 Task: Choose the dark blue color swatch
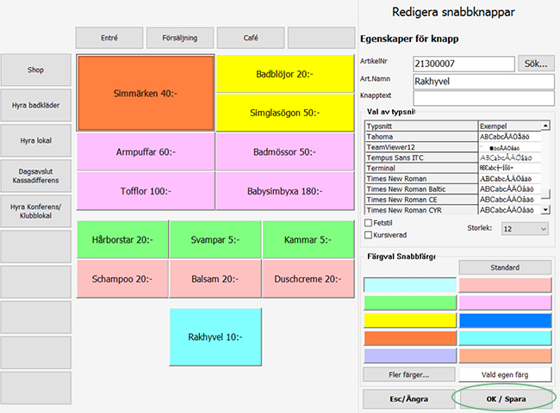(505, 320)
